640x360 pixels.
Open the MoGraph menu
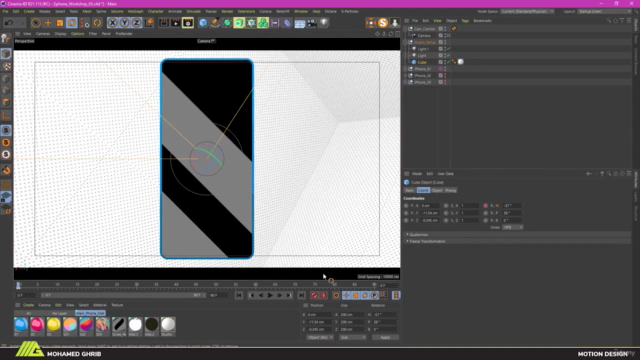click(x=136, y=11)
